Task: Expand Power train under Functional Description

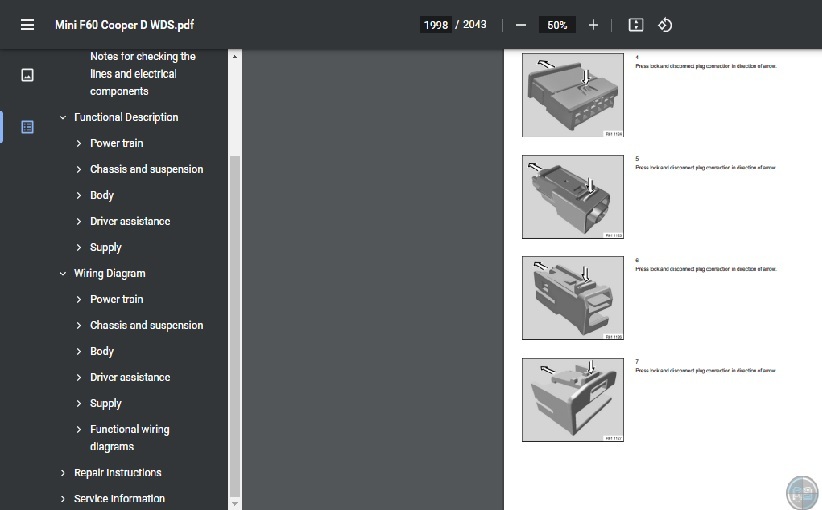Action: click(x=79, y=143)
